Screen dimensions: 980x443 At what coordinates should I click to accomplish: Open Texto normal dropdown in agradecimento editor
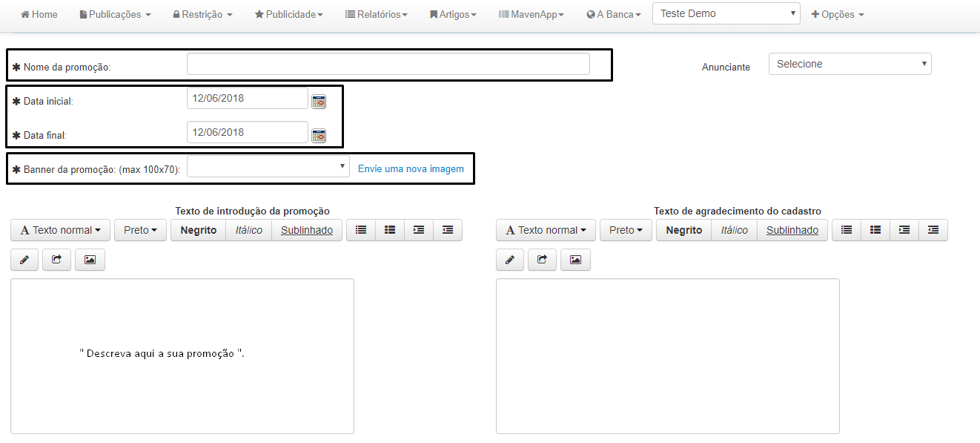coord(546,230)
